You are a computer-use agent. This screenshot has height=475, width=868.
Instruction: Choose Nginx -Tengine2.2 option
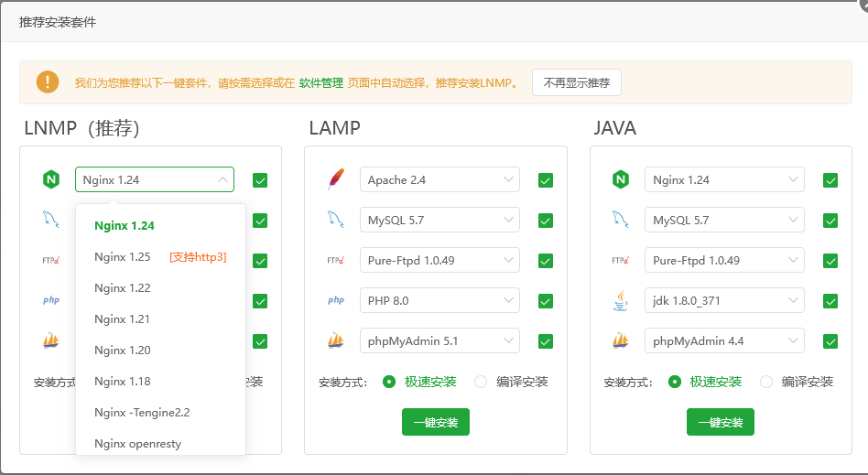tap(160, 413)
